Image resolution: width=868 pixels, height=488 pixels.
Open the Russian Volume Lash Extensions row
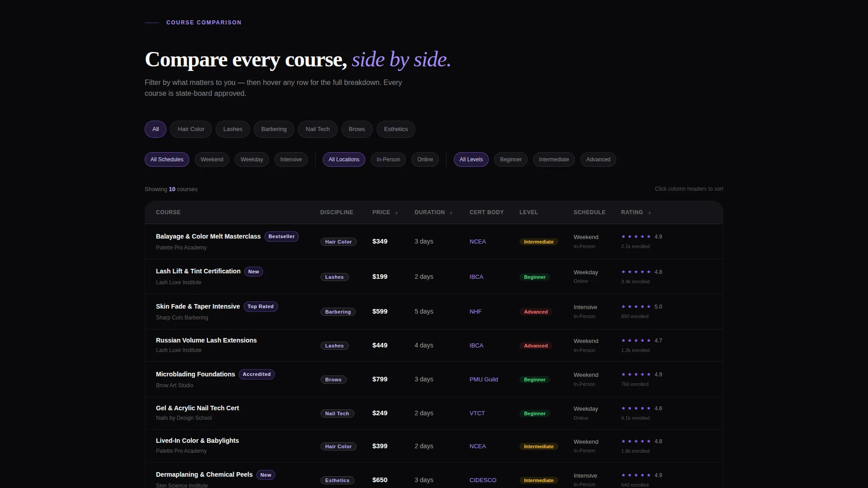(434, 345)
